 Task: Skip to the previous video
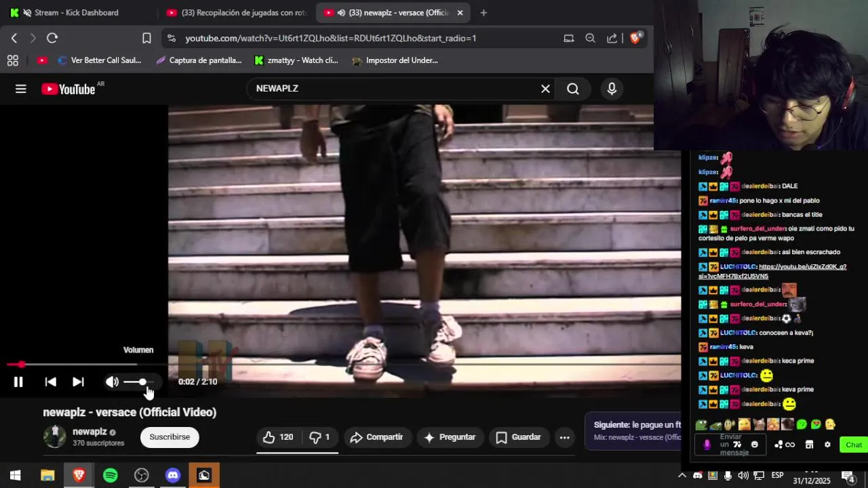tap(50, 382)
